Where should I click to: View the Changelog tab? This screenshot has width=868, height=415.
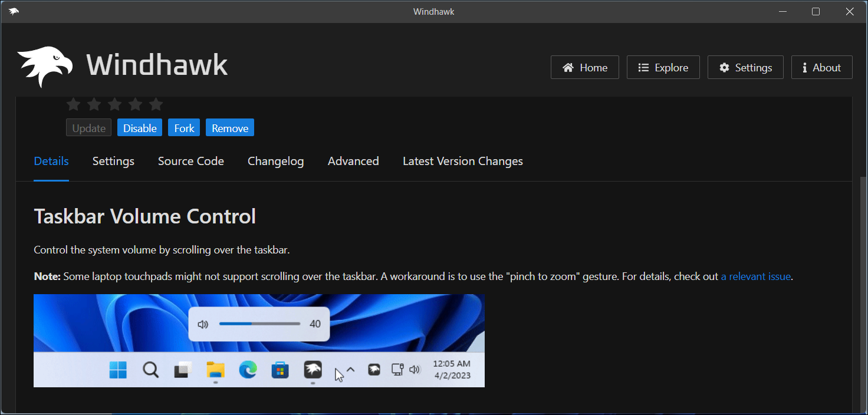coord(275,161)
